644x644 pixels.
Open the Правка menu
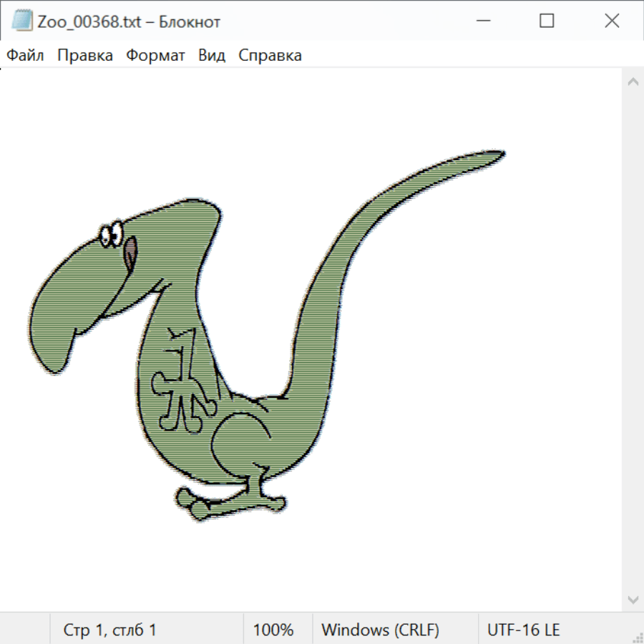(85, 55)
